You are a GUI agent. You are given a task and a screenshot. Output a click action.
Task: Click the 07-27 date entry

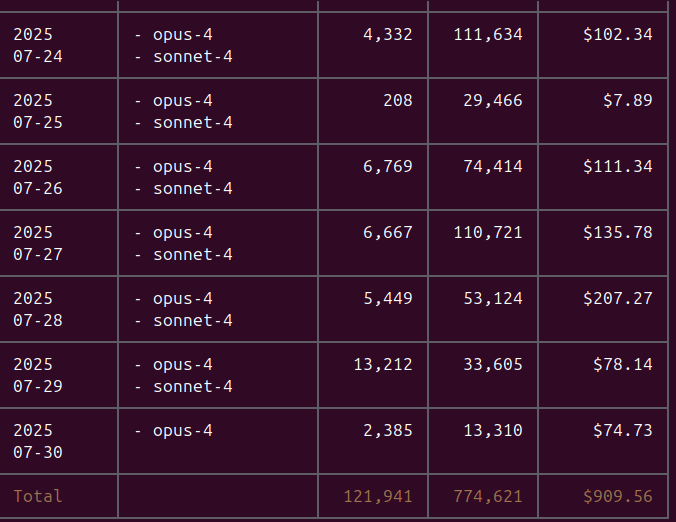[38, 255]
